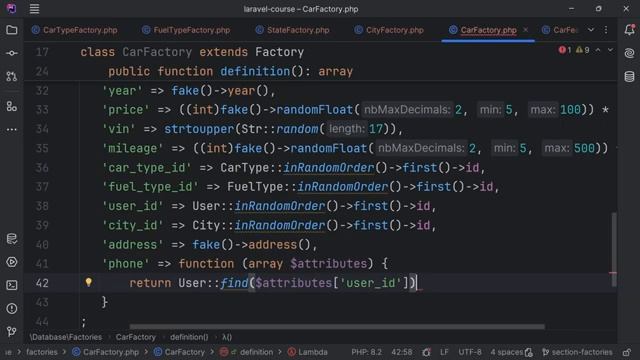Click the sync indicator icon in status bar
Viewport: 640px width, 360px height.
coord(426,352)
